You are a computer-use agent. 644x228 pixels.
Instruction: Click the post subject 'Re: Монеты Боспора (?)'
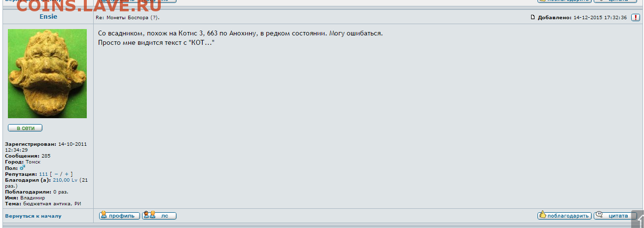(x=128, y=18)
